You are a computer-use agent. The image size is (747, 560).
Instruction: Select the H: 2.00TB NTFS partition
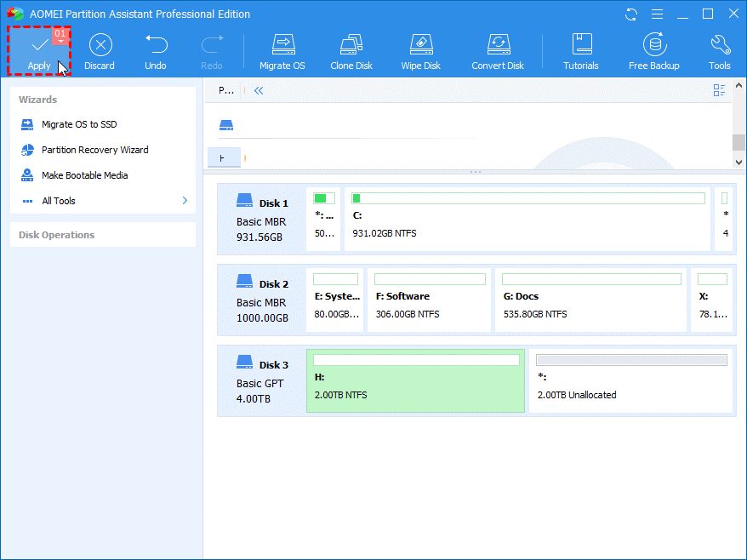coord(415,380)
